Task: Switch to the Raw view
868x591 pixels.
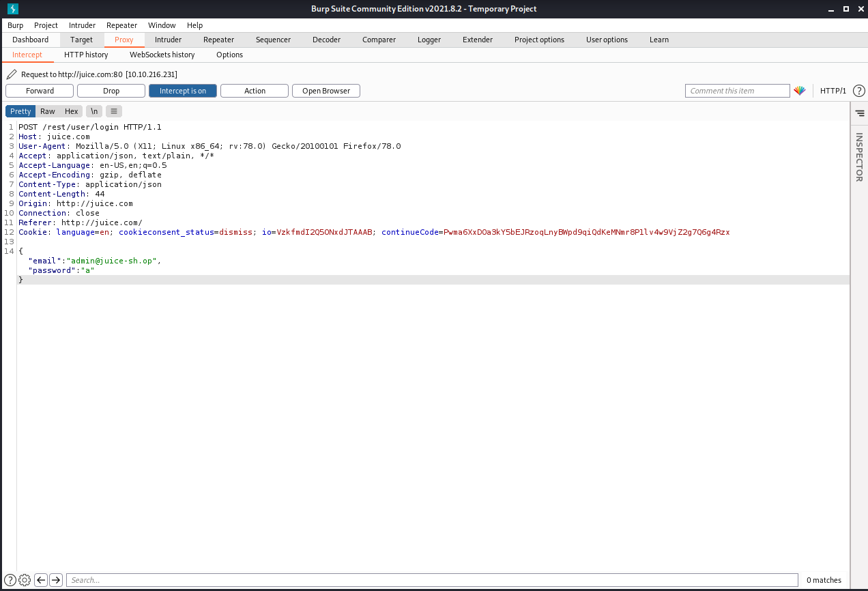Action: coord(48,111)
